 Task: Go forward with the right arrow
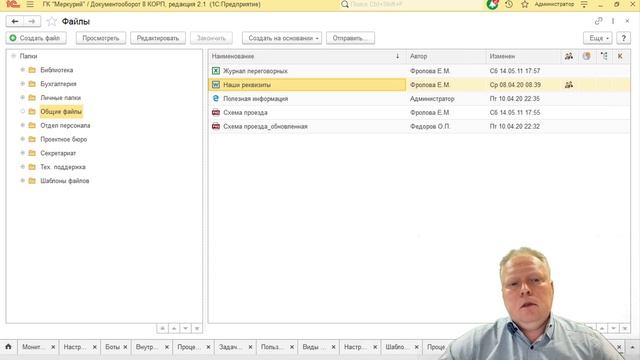(32, 21)
